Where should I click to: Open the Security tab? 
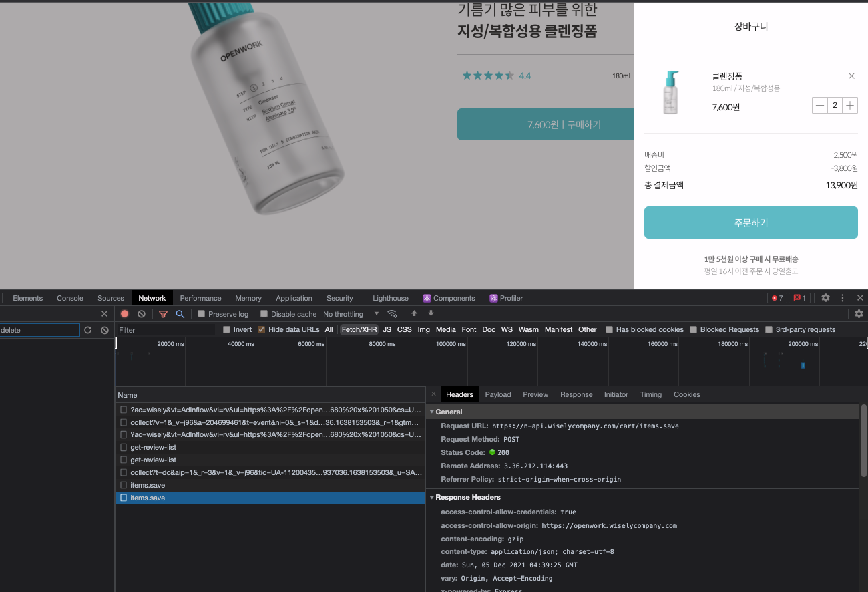click(340, 298)
